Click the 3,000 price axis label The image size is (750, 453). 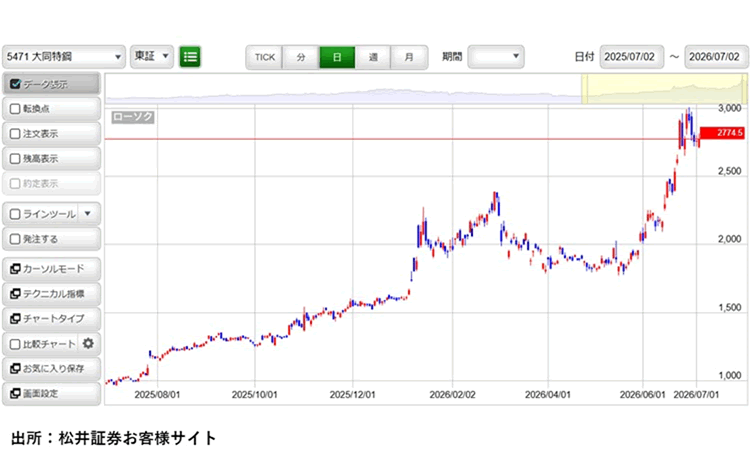pos(729,108)
